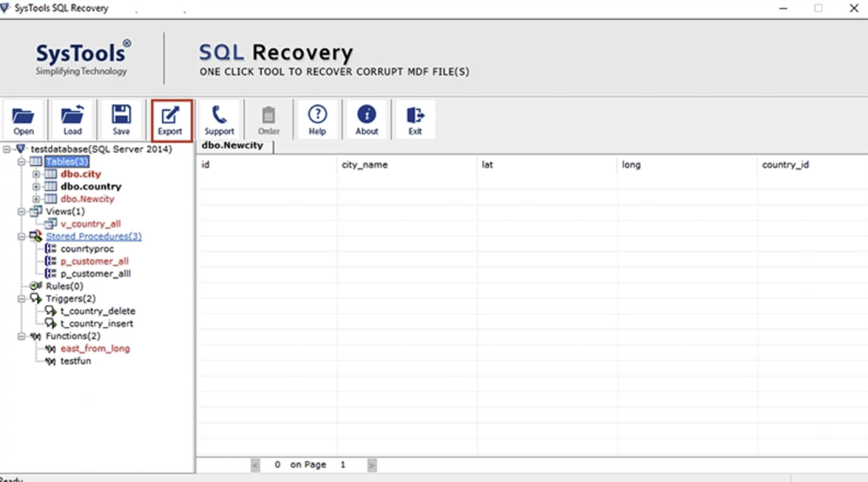Screen dimensions: 868x482
Task: Click the page number 1 value
Action: point(343,465)
